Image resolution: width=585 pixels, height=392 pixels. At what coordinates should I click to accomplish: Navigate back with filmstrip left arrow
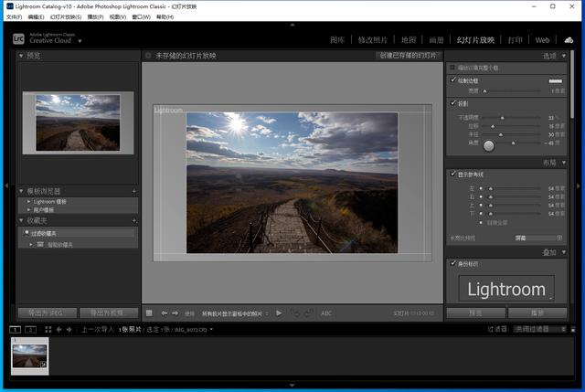pyautogui.click(x=58, y=329)
